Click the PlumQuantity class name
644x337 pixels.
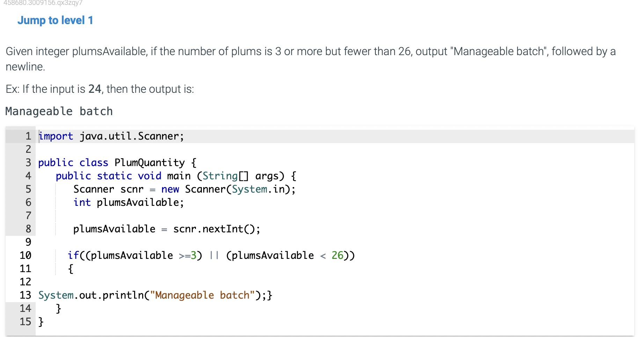click(149, 163)
